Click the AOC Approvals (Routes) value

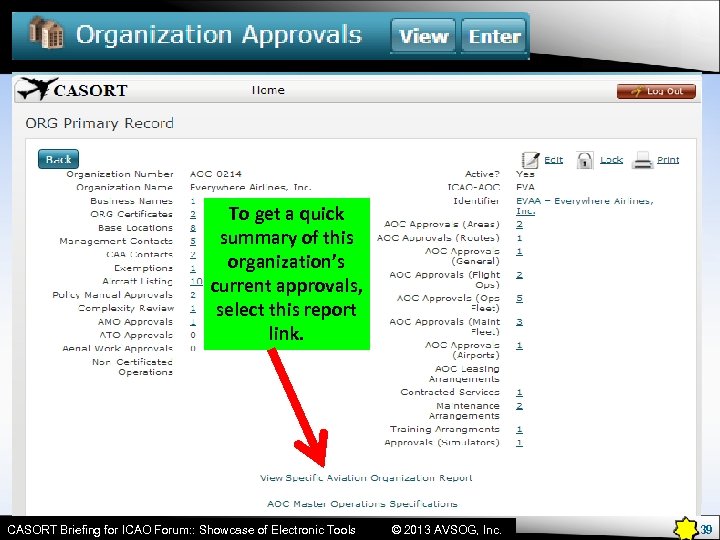click(x=519, y=238)
